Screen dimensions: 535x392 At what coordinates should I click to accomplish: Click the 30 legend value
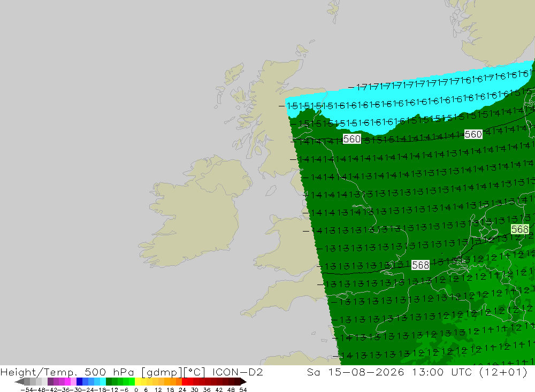(195, 390)
